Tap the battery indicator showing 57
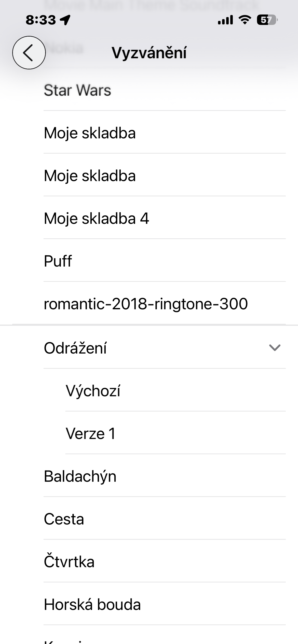 coord(267,20)
